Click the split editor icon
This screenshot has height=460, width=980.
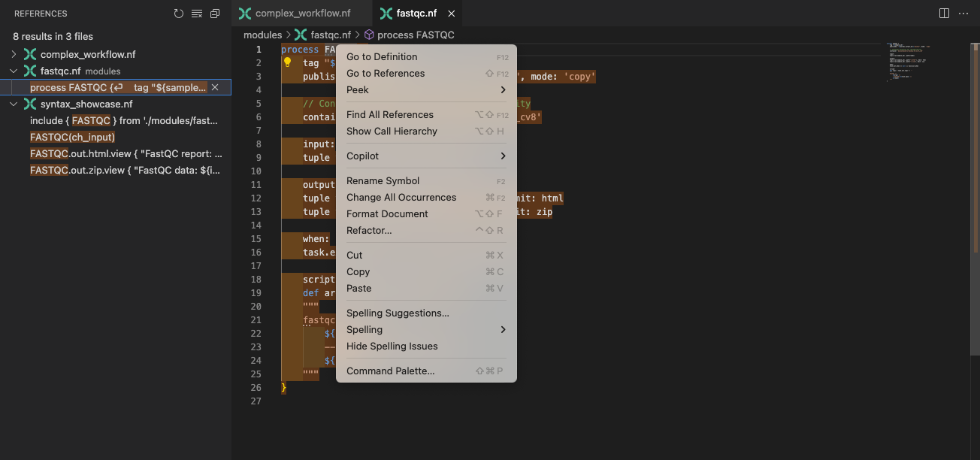945,14
